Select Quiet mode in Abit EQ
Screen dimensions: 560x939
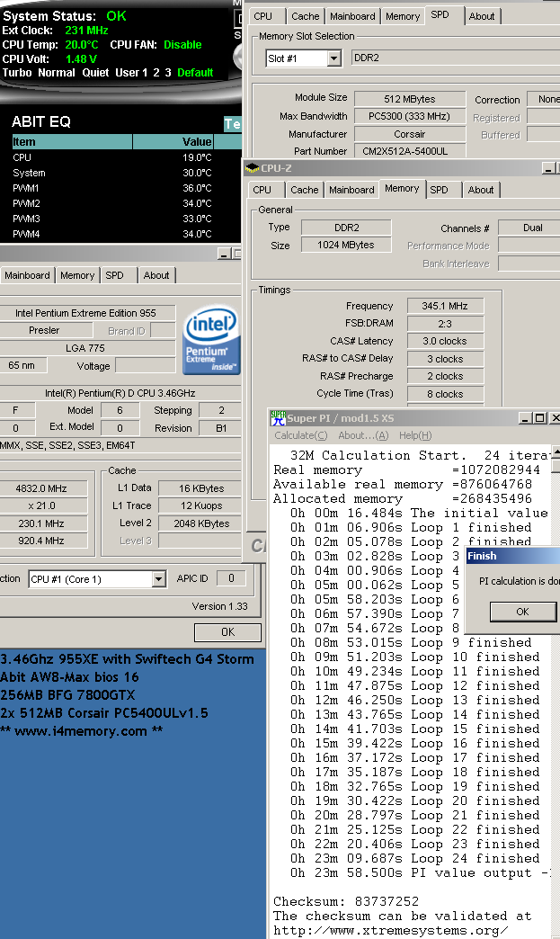(x=95, y=73)
